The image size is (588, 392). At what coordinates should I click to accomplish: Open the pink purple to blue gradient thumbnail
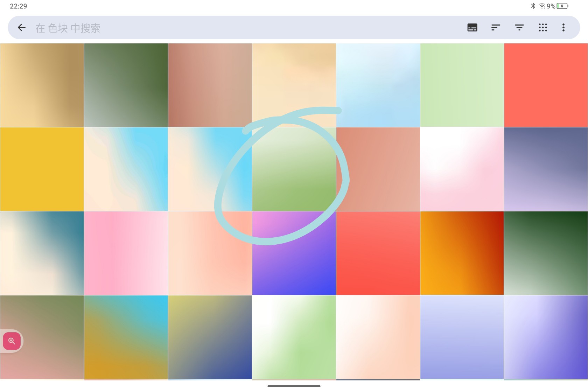tap(294, 253)
